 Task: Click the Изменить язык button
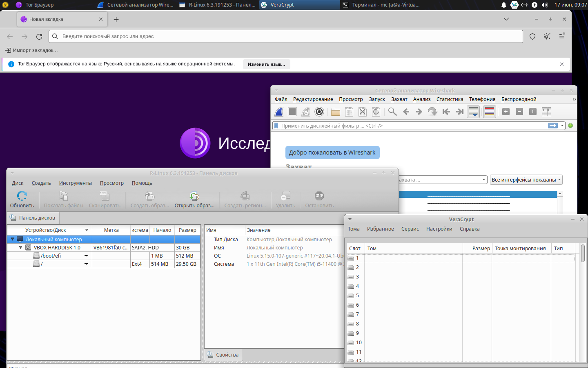coord(266,64)
